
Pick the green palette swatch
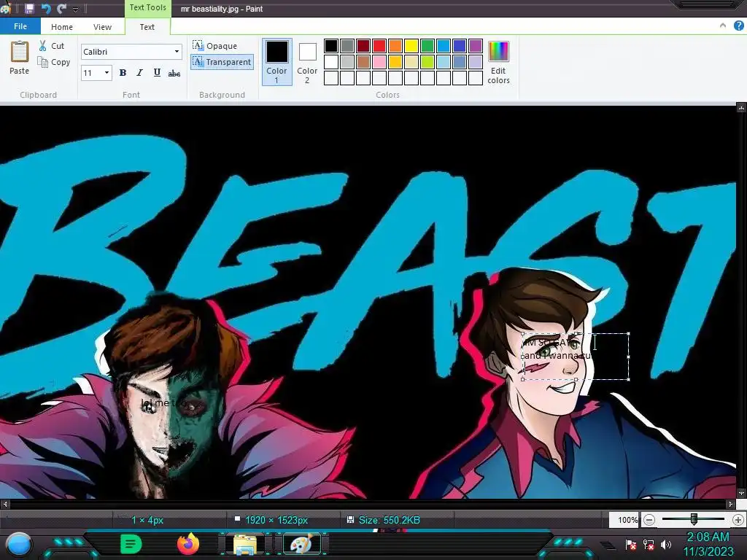click(427, 46)
